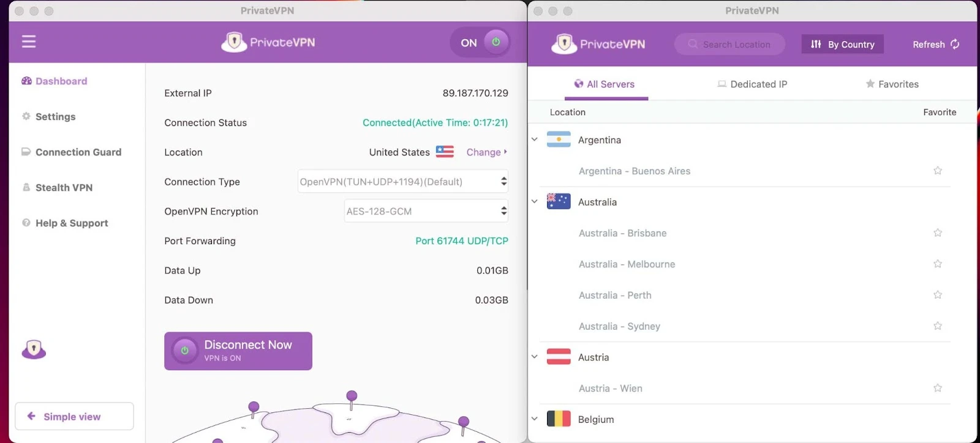Click the Data Up value 0.01GB
This screenshot has width=980, height=443.
(x=492, y=270)
